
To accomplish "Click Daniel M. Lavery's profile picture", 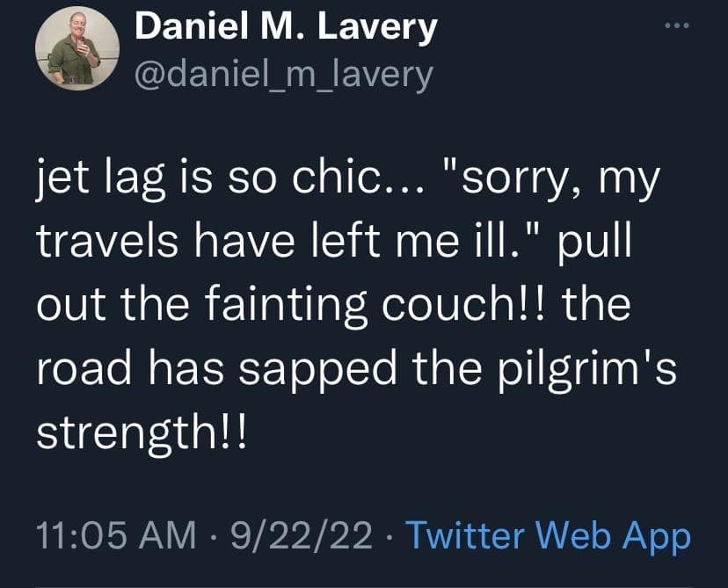I will pos(76,51).
